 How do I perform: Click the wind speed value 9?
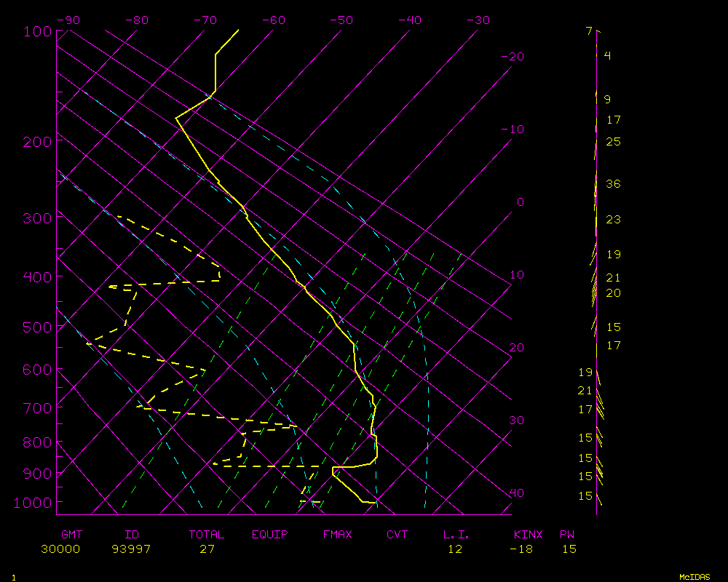click(607, 100)
